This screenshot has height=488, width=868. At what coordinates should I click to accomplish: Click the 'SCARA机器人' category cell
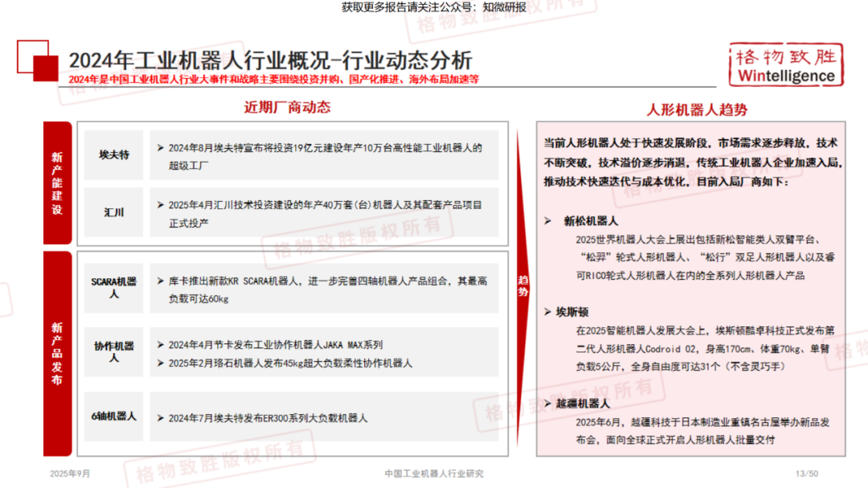click(114, 288)
